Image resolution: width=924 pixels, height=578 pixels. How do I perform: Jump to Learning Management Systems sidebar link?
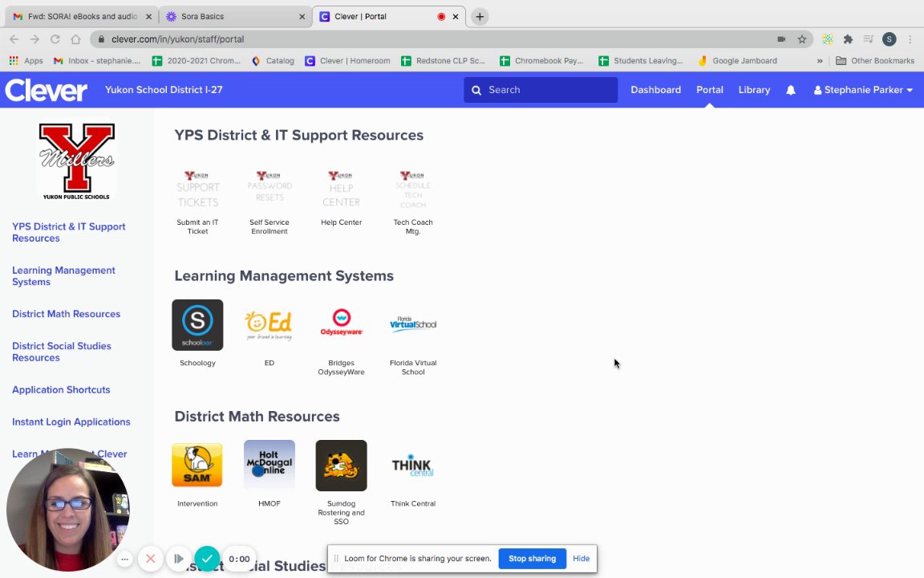point(63,276)
